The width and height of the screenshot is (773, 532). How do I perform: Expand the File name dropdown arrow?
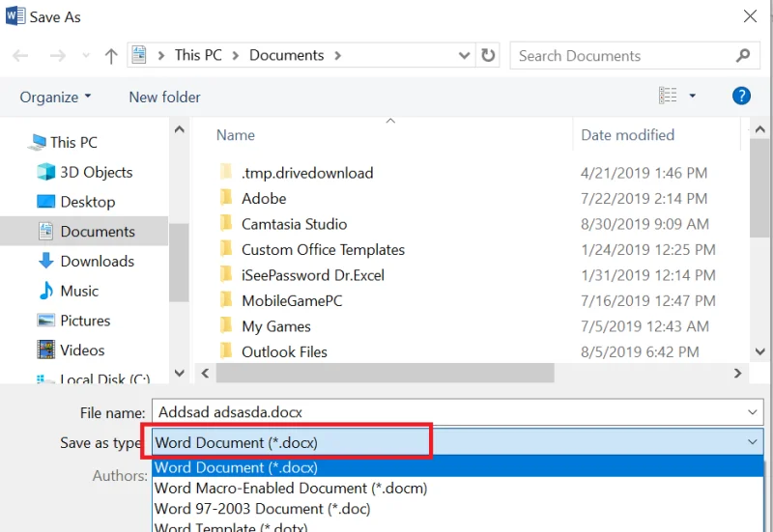pyautogui.click(x=753, y=412)
